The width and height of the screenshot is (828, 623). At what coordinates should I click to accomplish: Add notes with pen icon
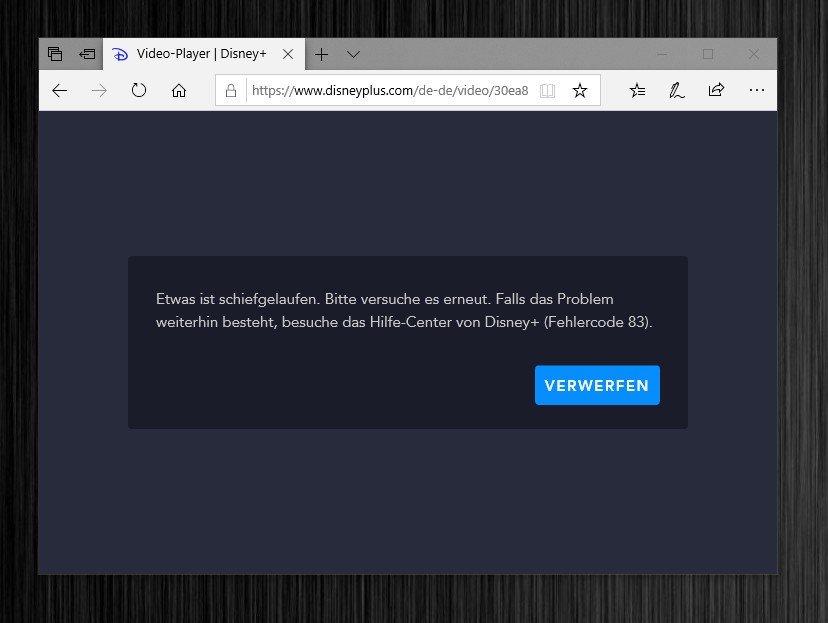click(x=676, y=91)
